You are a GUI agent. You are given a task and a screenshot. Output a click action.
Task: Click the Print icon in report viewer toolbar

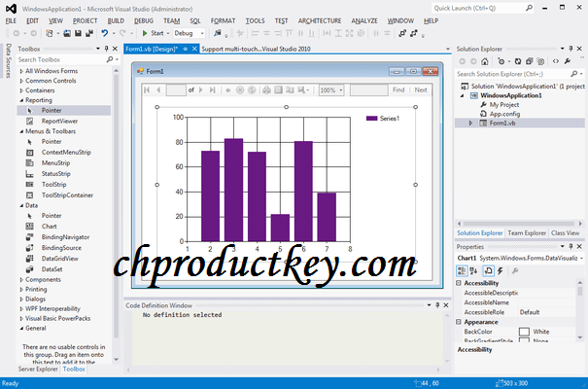click(266, 90)
